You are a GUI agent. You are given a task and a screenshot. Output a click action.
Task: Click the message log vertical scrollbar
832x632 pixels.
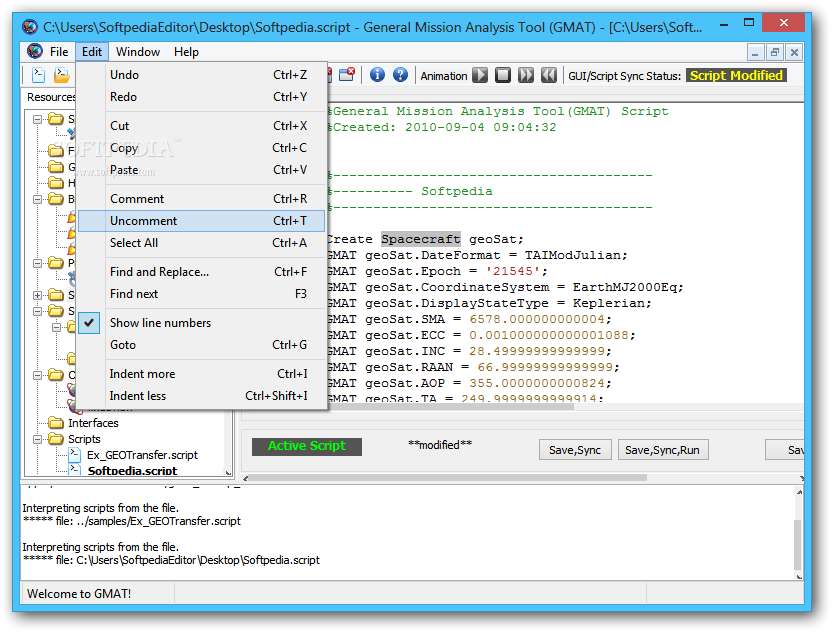pos(798,544)
